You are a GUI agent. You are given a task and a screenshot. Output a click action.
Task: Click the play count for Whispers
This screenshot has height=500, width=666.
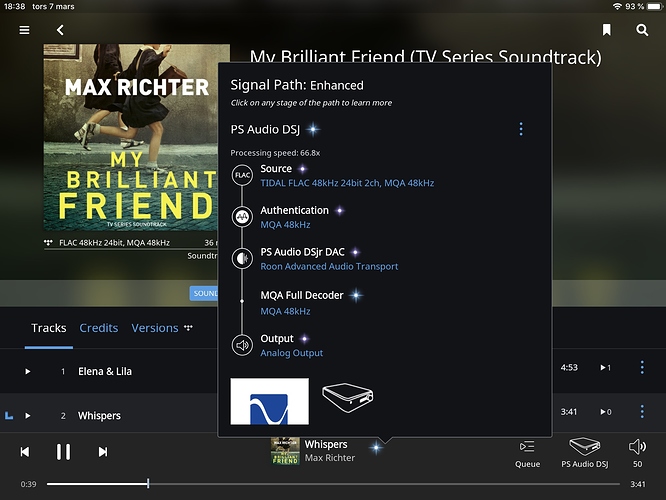[605, 412]
